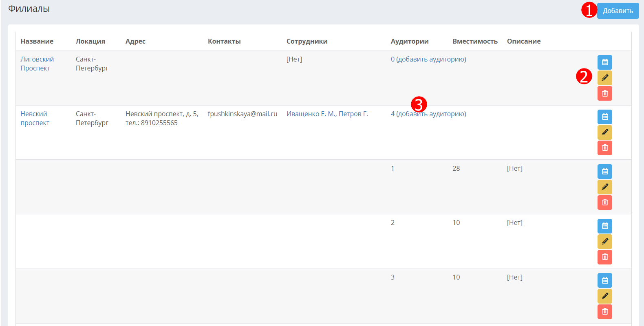Click the Название column header
The image size is (644, 326).
coord(37,41)
